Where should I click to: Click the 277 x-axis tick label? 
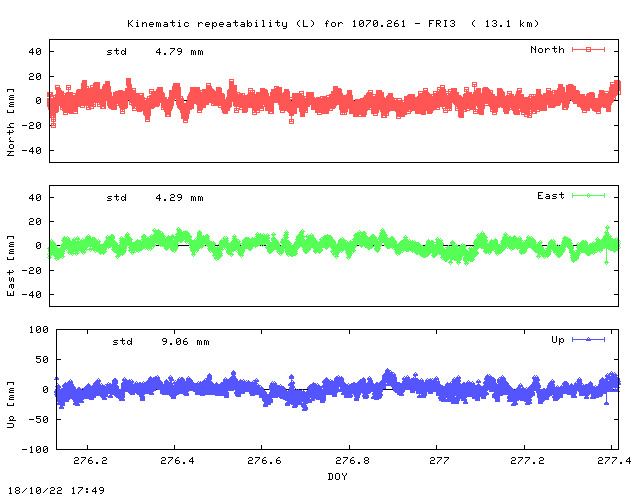pyautogui.click(x=439, y=461)
